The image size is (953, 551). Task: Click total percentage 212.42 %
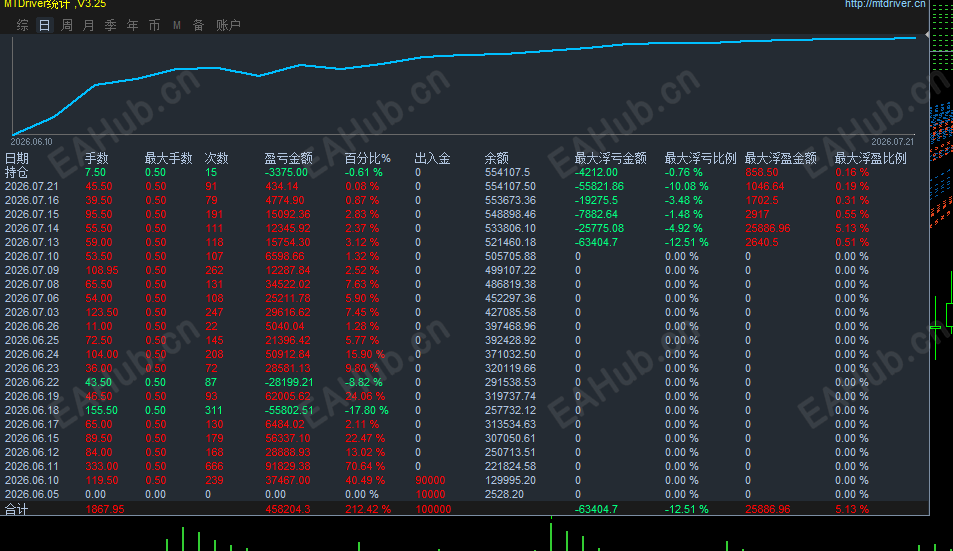point(368,509)
